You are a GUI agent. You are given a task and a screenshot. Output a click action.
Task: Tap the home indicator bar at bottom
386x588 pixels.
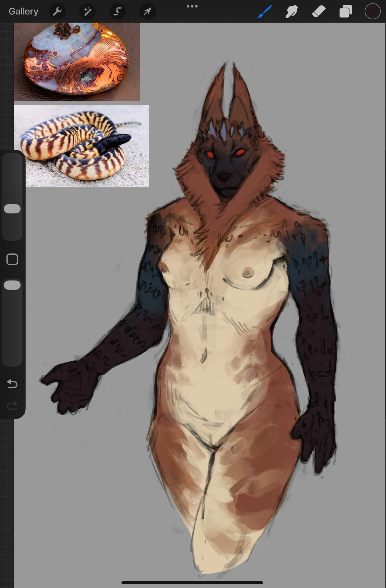(x=192, y=582)
